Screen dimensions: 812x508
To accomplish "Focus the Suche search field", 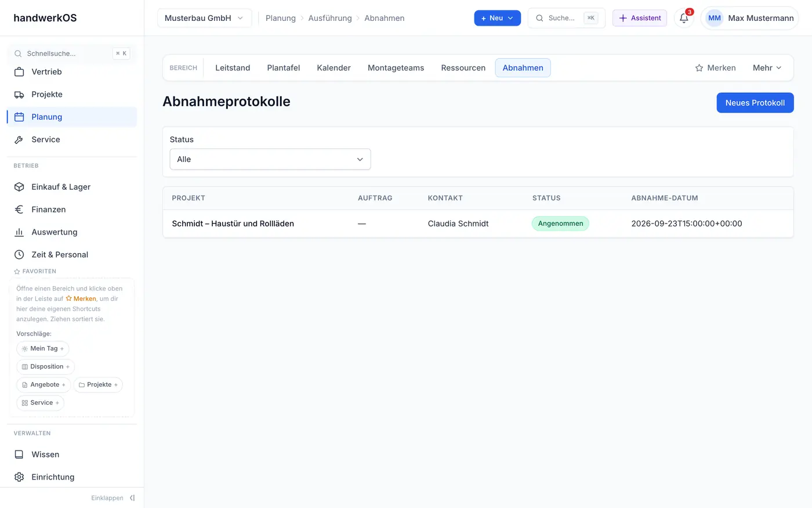I will pos(566,18).
